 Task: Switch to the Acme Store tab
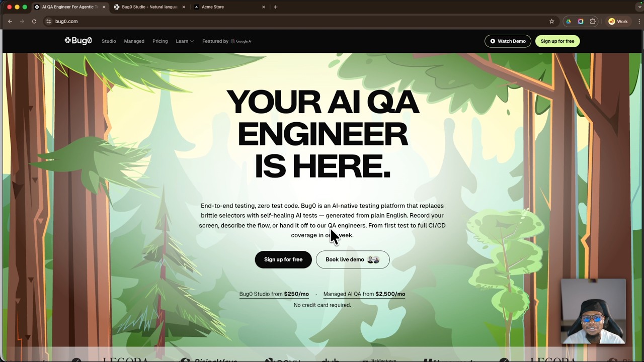click(230, 7)
